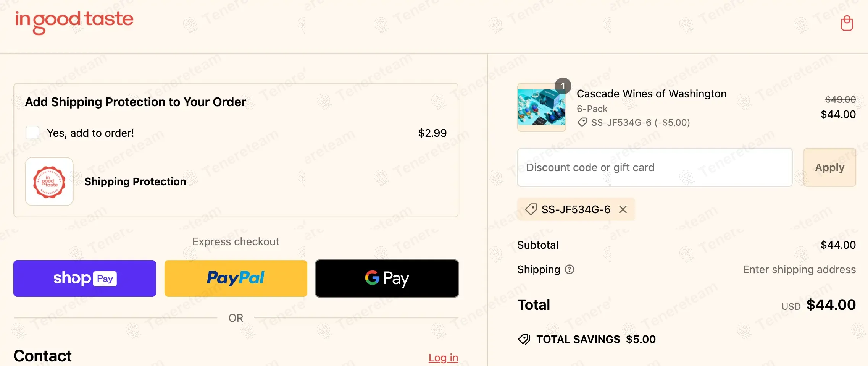Apply the discount code
This screenshot has width=868, height=366.
pyautogui.click(x=829, y=167)
